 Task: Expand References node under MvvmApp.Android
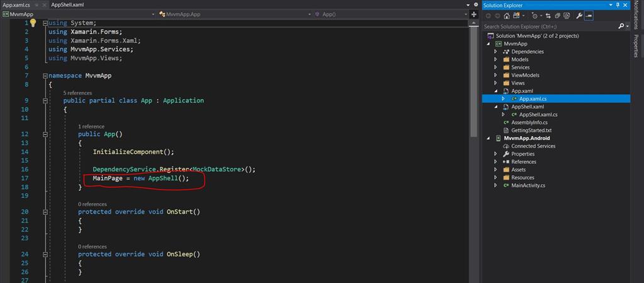(x=495, y=161)
